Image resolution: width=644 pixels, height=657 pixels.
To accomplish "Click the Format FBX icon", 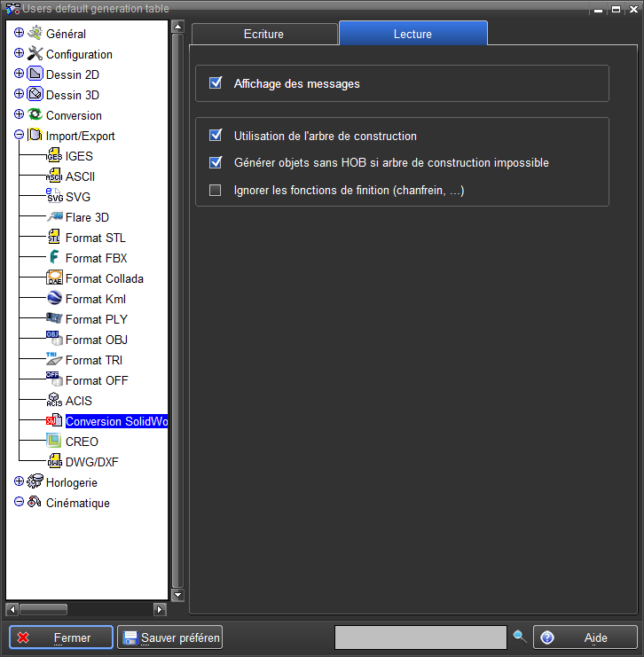I will pos(54,258).
